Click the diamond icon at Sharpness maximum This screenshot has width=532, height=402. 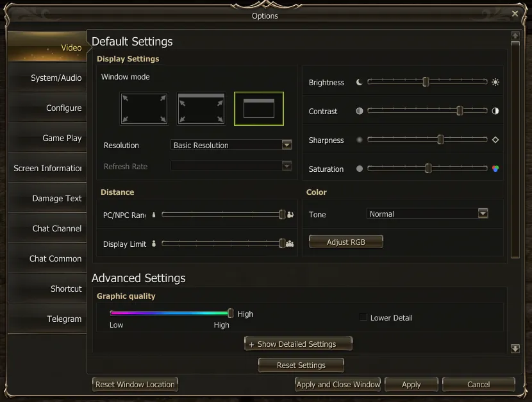(x=495, y=140)
